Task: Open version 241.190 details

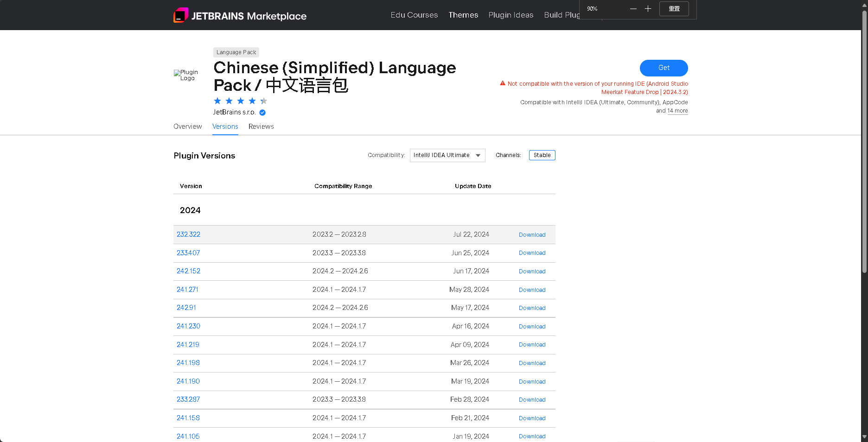Action: [188, 381]
